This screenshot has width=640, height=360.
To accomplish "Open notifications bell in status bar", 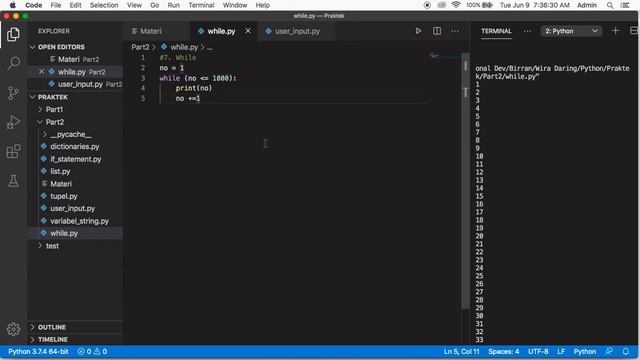I will pos(626,351).
